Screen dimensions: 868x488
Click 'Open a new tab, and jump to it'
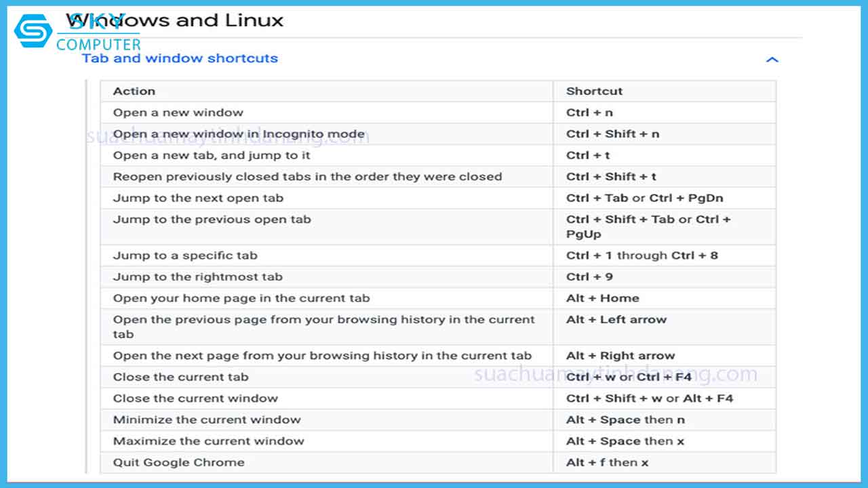(x=212, y=155)
